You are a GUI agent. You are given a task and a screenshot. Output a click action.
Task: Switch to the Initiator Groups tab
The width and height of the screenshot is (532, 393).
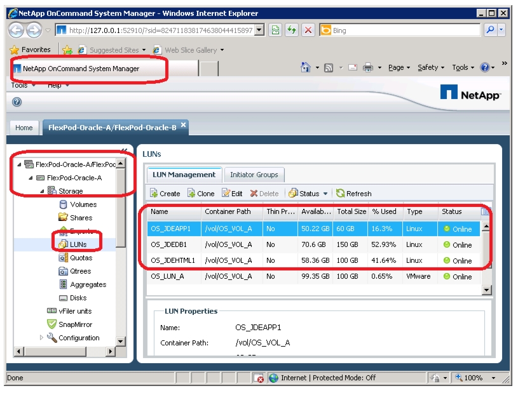254,175
